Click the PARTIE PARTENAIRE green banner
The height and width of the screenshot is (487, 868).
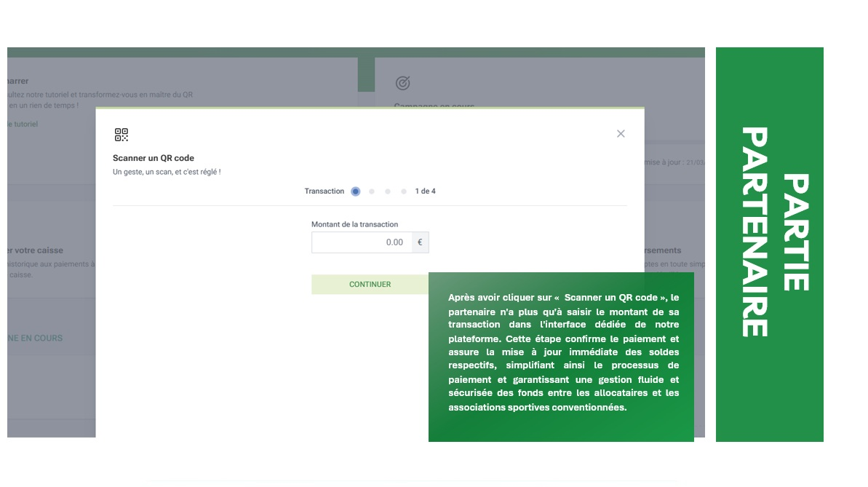point(769,244)
